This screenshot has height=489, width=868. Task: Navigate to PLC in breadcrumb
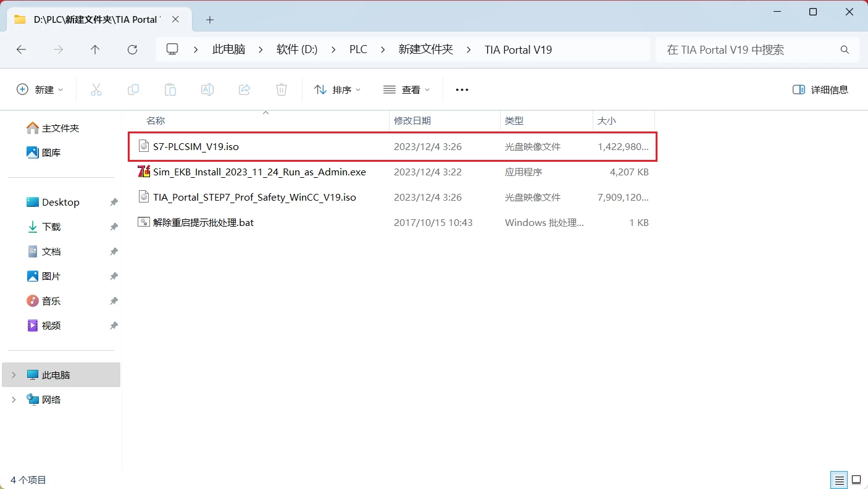[x=358, y=50]
